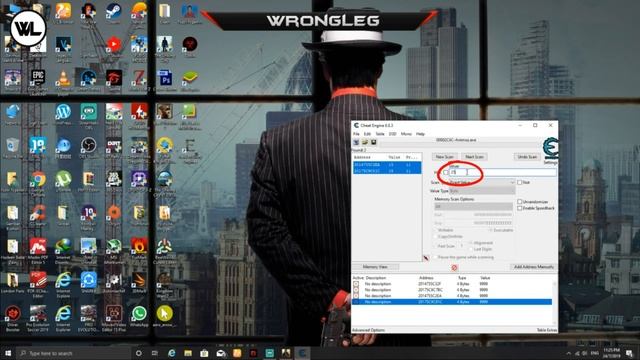Open the Table menu in Cheat Engine
The width and height of the screenshot is (640, 360).
380,134
